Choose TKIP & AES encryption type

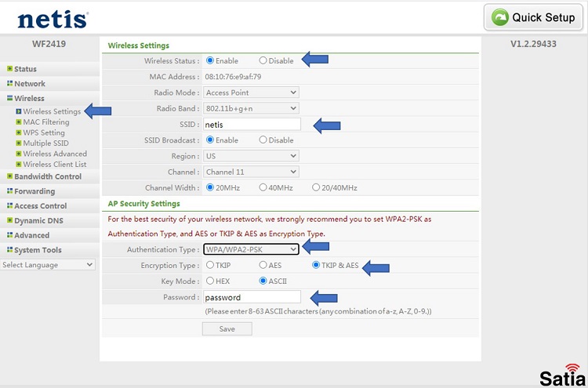316,266
